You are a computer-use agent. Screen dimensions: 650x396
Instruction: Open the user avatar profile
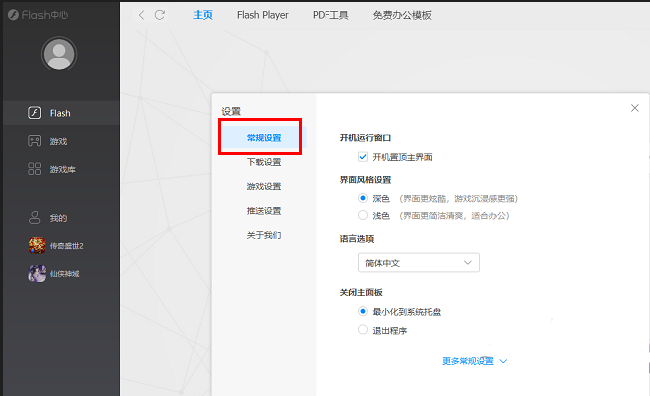[x=59, y=54]
